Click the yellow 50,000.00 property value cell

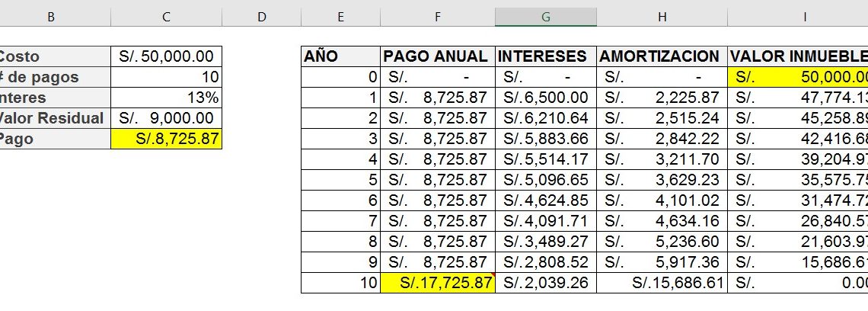pos(797,77)
